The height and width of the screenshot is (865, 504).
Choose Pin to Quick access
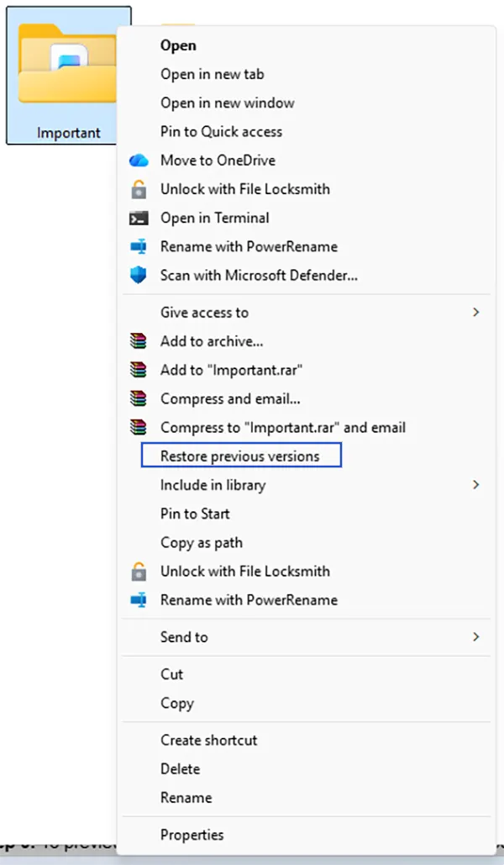[x=221, y=131]
